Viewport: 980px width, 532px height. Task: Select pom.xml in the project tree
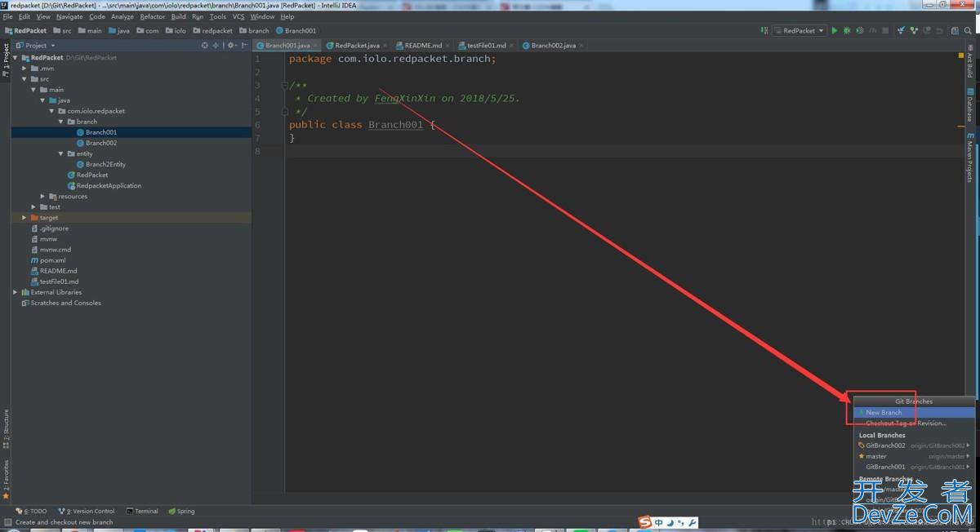click(x=52, y=260)
